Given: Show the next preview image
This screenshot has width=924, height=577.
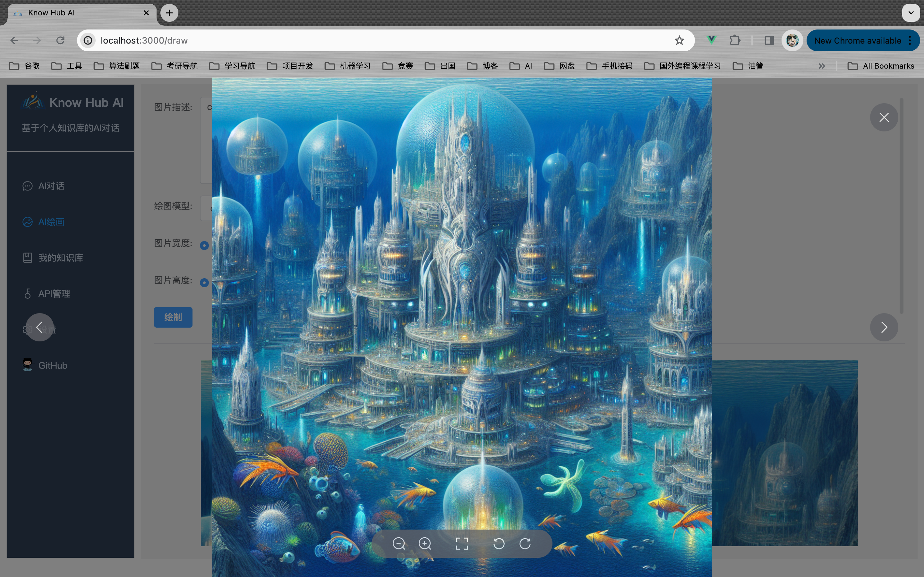Looking at the screenshot, I should click(884, 327).
